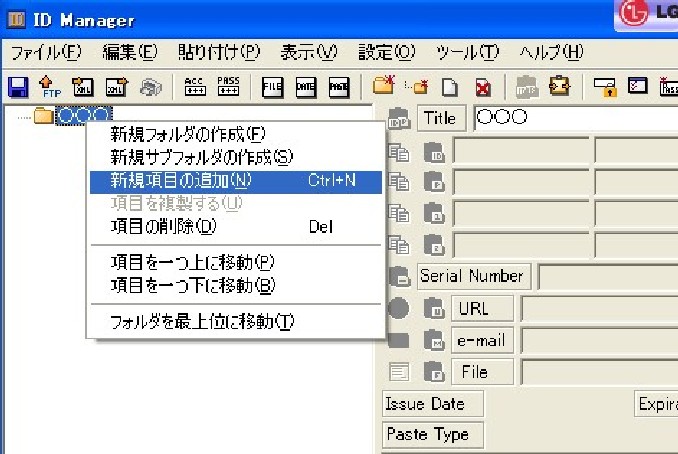678x454 pixels.
Task: Click the round globe icon in URL row
Action: (x=398, y=308)
